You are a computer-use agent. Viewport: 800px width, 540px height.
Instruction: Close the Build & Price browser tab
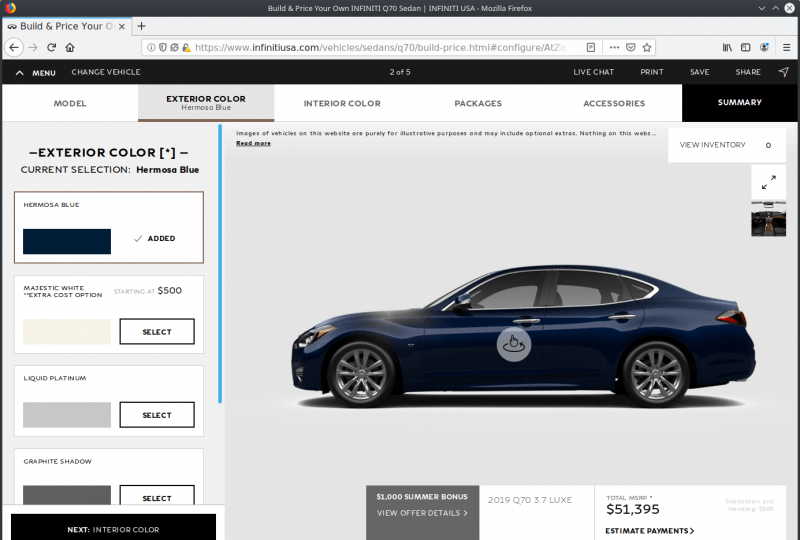point(122,27)
